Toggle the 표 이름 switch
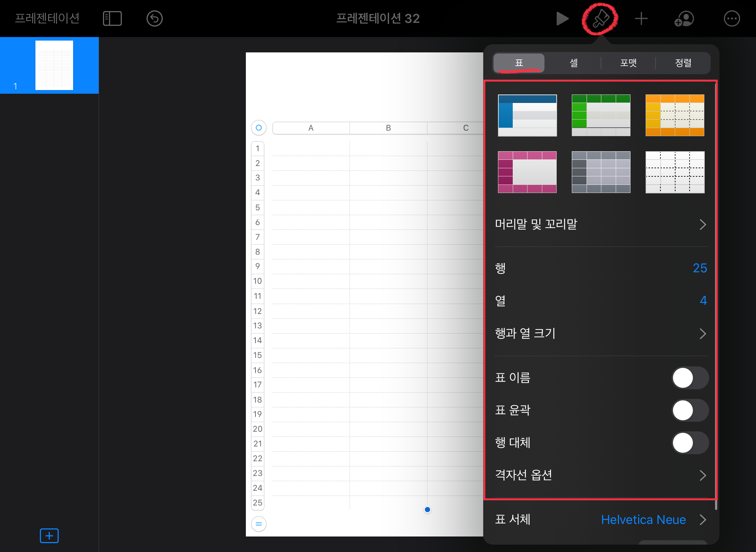Viewport: 756px width, 552px height. click(690, 378)
